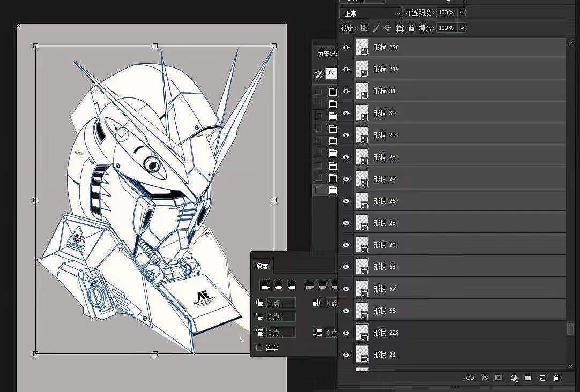The image size is (580, 392).
Task: Create a new layer group
Action: [528, 378]
